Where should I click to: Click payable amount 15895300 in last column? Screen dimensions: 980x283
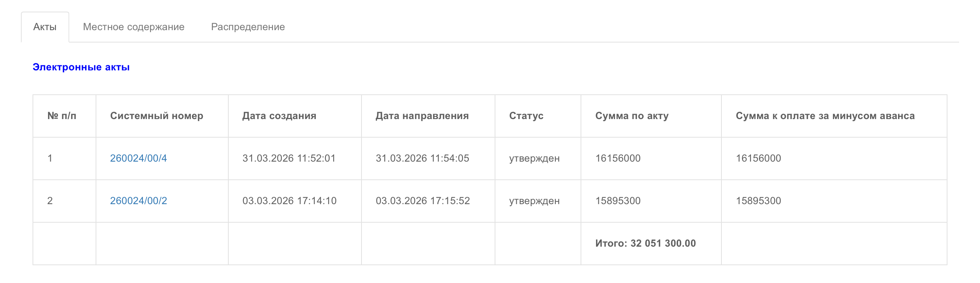[758, 201]
